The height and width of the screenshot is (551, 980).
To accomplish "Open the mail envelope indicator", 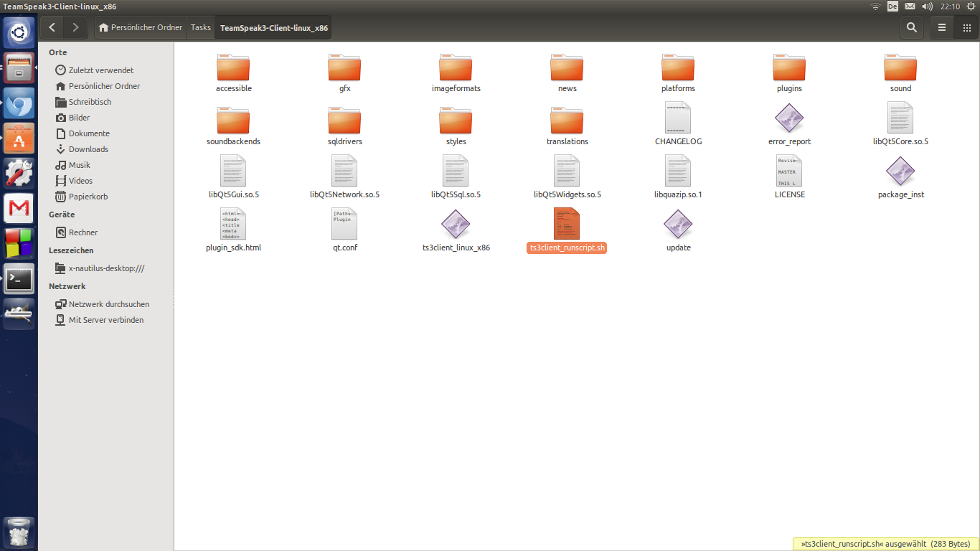I will pos(910,6).
